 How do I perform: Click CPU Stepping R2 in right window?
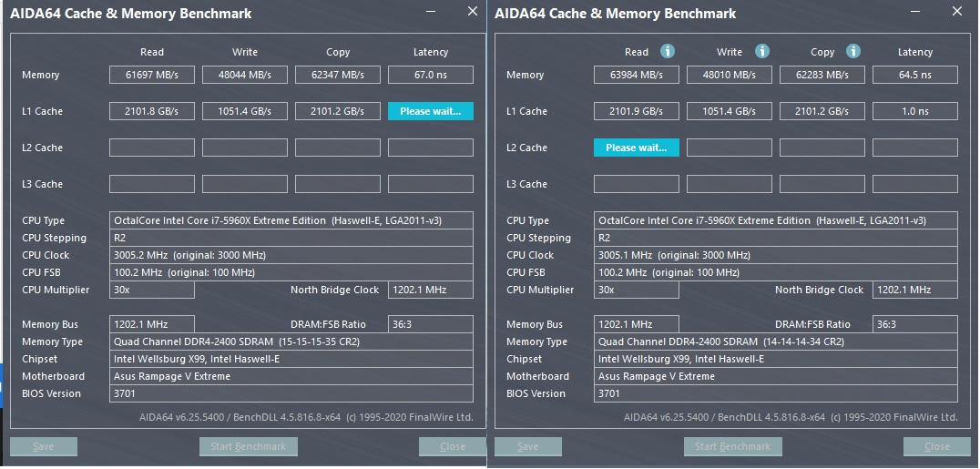click(x=776, y=238)
